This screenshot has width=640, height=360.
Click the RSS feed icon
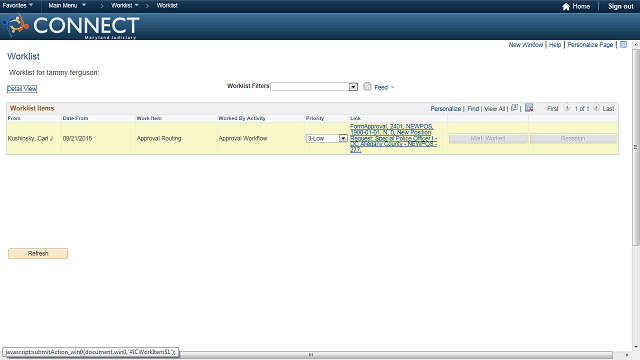[x=367, y=87]
